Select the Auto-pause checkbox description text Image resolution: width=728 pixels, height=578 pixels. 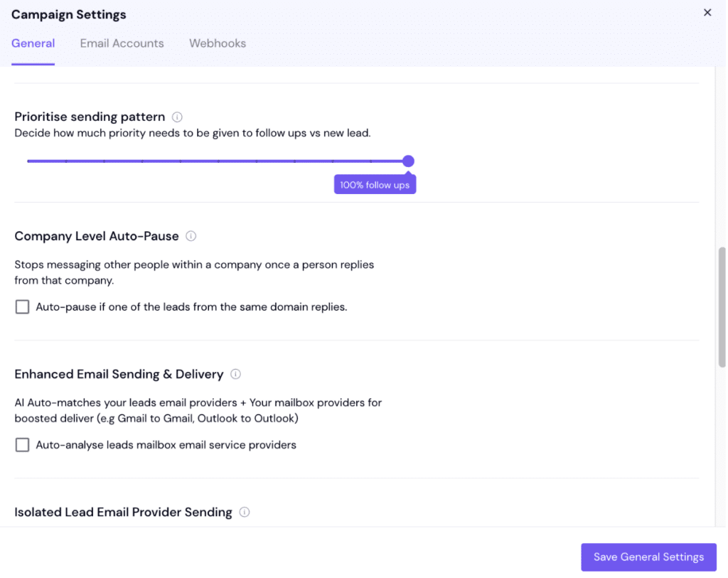192,306
